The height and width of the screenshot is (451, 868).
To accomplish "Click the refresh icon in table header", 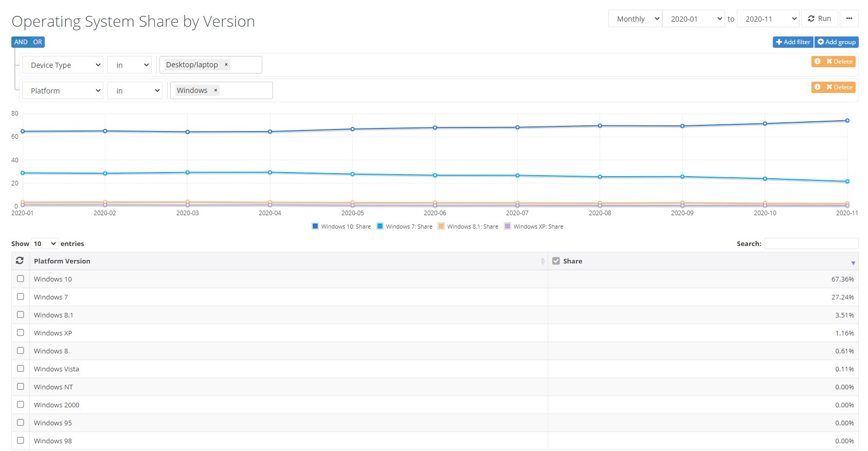I will coord(20,261).
